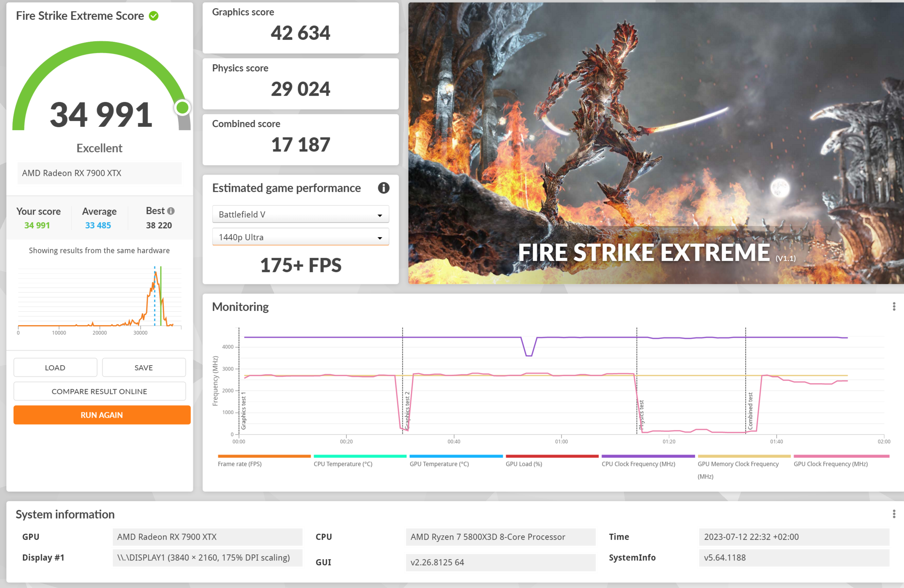
Task: Toggle GPU Load (%) legend series
Action: (x=523, y=464)
